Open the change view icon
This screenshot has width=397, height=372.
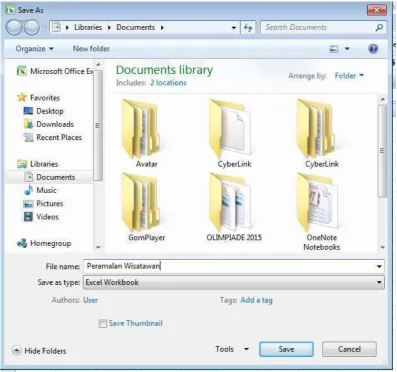334,49
